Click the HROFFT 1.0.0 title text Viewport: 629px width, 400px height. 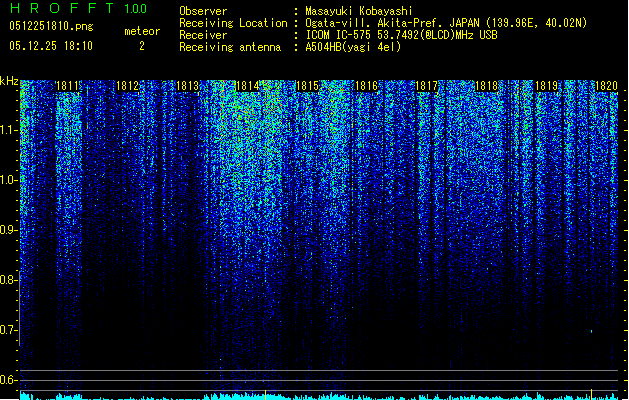(78, 8)
